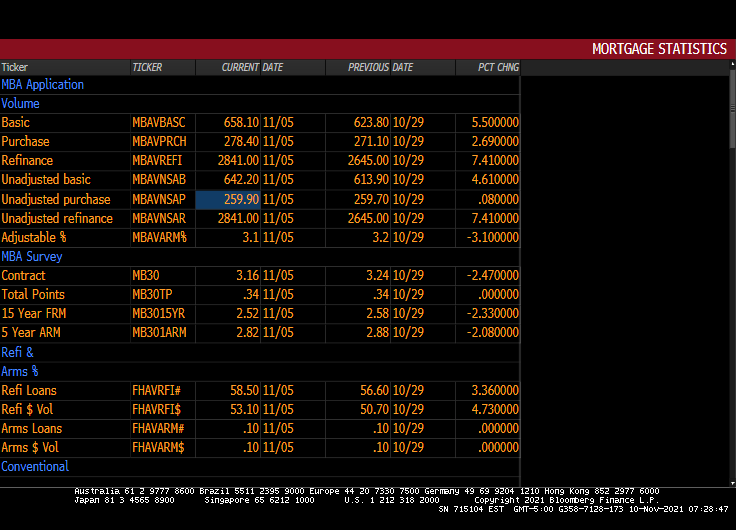Click the highlighted 259.90 current value cell
The width and height of the screenshot is (736, 530).
click(x=227, y=200)
